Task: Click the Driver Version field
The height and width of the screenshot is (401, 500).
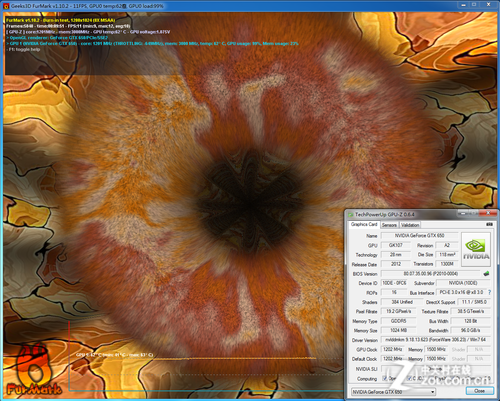Action: tap(435, 340)
